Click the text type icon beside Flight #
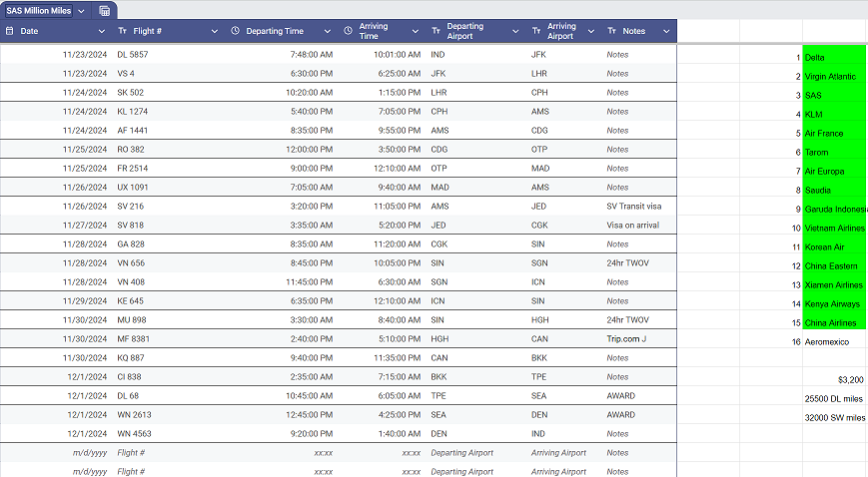The image size is (868, 477). [122, 31]
